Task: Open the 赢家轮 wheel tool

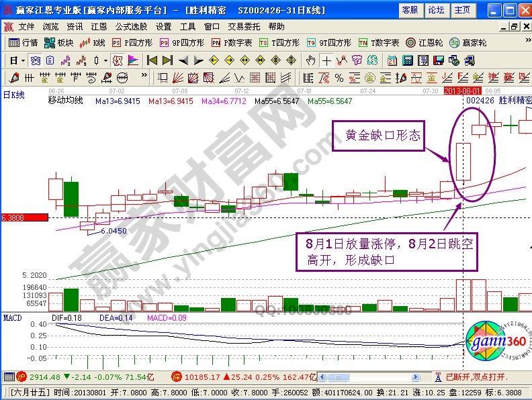Action: tap(468, 43)
